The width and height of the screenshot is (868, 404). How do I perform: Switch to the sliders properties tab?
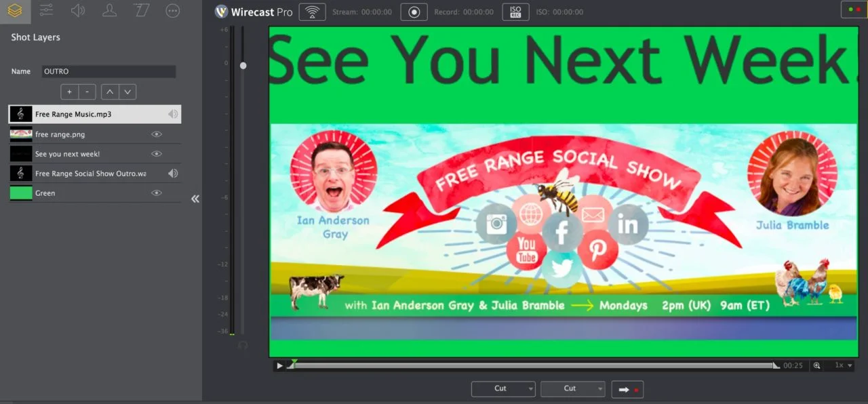coord(46,10)
